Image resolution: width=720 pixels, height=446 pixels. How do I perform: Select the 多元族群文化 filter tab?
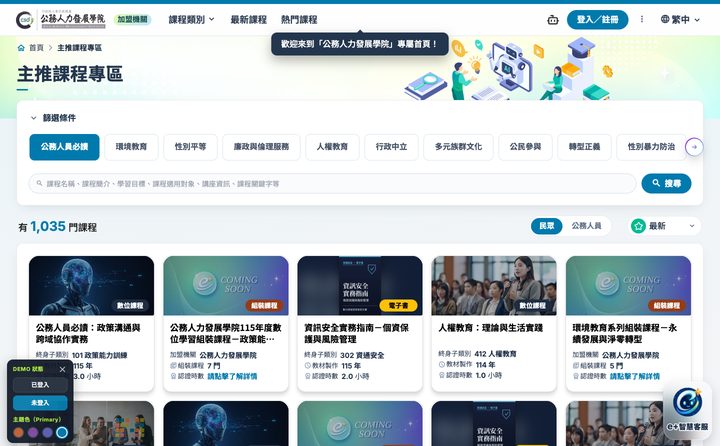click(458, 147)
